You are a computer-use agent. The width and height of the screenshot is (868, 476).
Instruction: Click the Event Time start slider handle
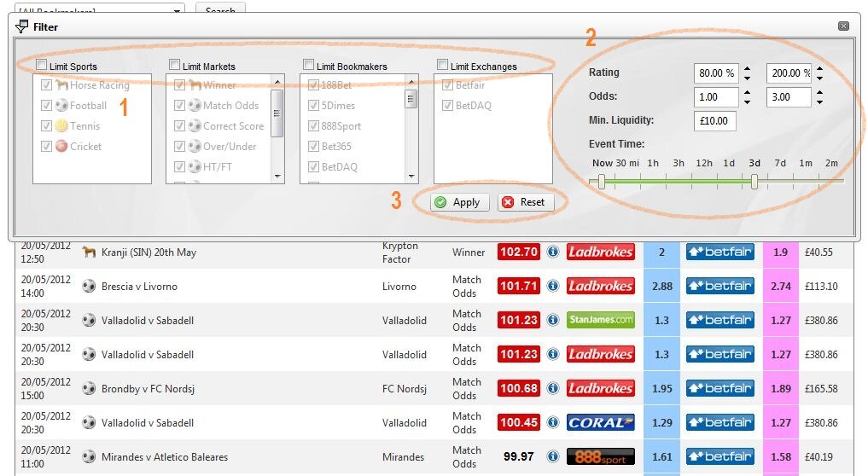coord(602,182)
